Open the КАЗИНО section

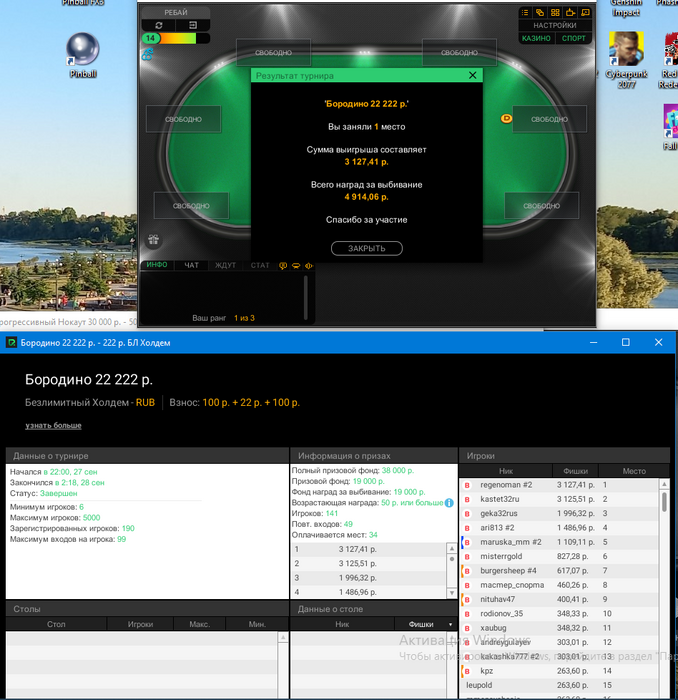pyautogui.click(x=536, y=38)
